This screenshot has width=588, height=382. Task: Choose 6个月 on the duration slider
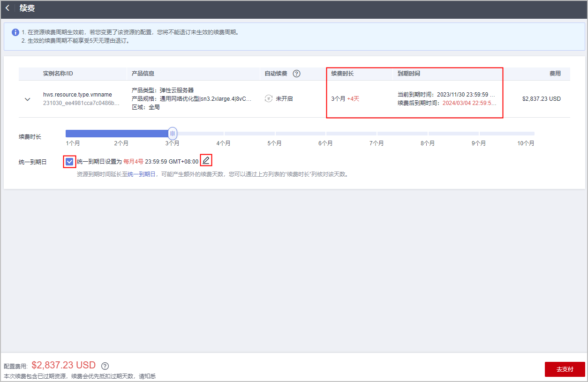pyautogui.click(x=325, y=143)
